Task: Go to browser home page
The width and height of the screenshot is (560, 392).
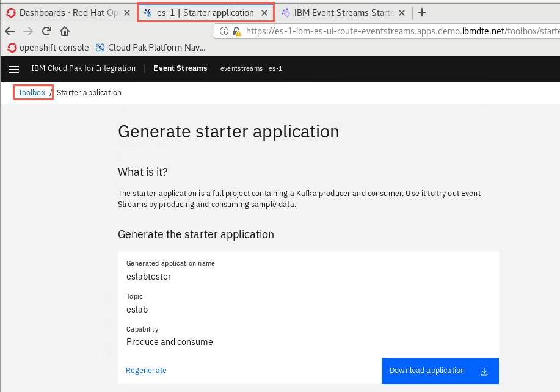Action: click(65, 31)
